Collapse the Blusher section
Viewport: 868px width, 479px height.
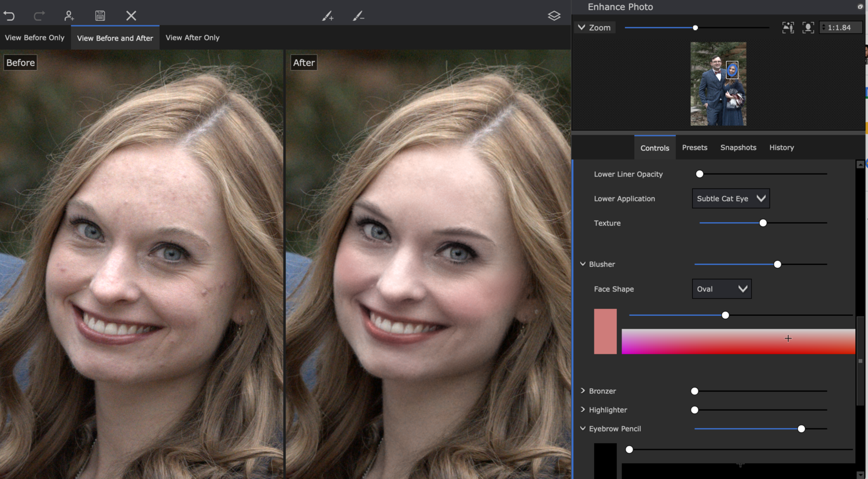(x=583, y=264)
